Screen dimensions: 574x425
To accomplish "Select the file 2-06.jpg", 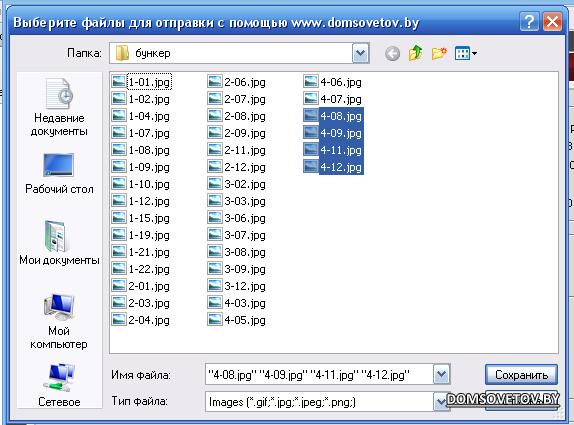I will tap(236, 82).
